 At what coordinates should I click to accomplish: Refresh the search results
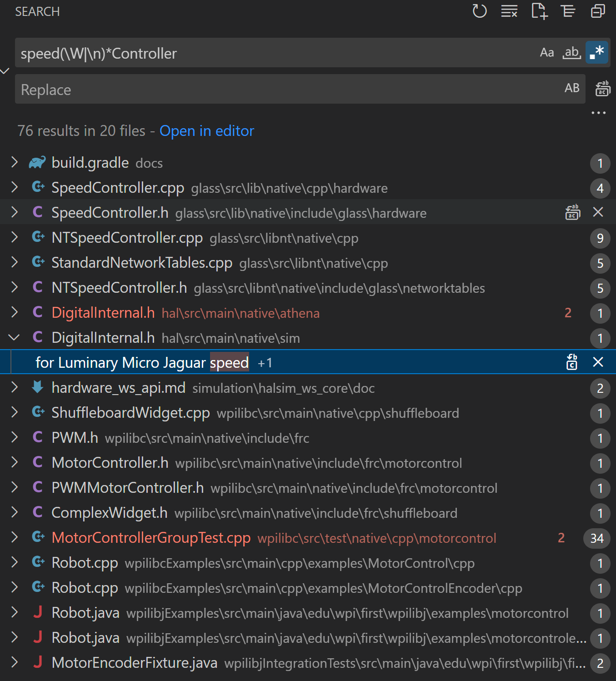[479, 11]
